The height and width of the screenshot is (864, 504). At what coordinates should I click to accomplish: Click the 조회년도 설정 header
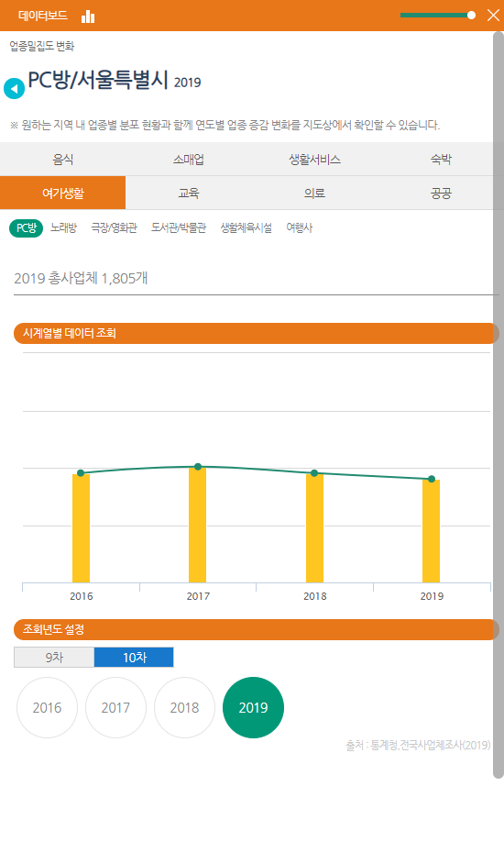coord(257,629)
